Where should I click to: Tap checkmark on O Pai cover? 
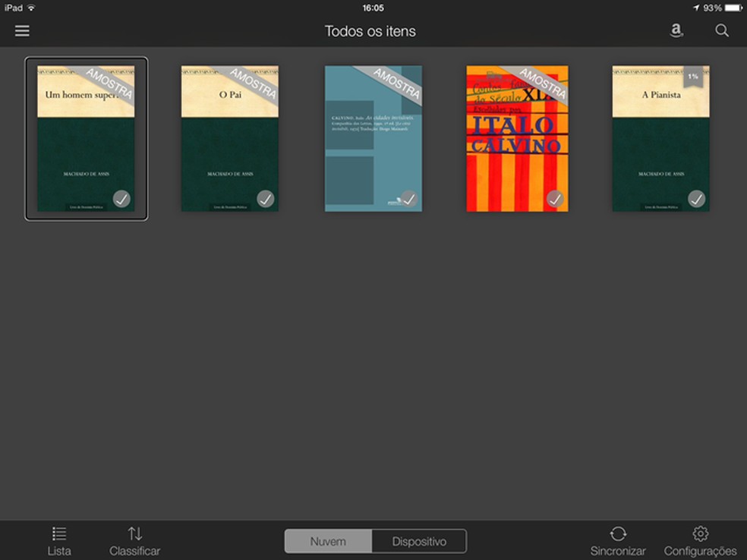(x=266, y=199)
